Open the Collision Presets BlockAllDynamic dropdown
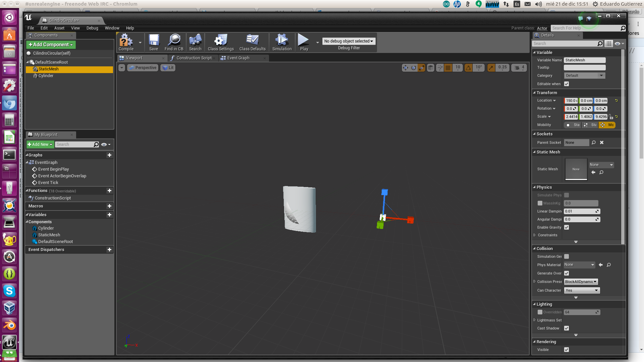This screenshot has width=644, height=362. pyautogui.click(x=581, y=282)
